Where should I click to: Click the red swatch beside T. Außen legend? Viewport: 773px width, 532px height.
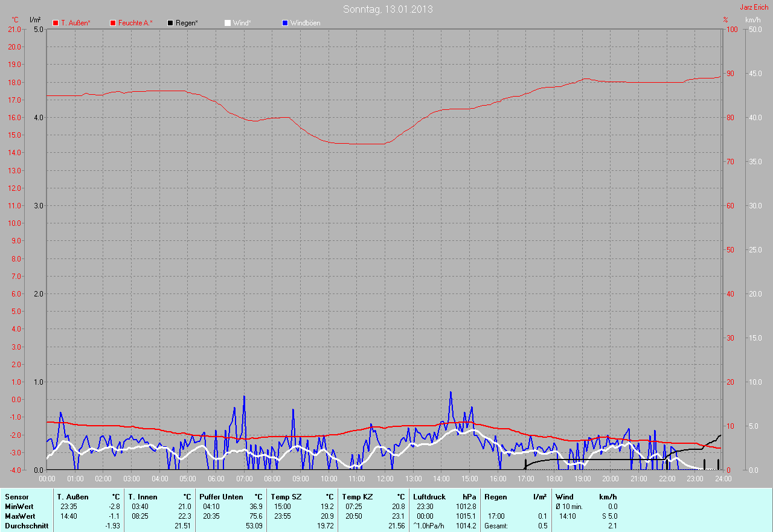click(56, 23)
